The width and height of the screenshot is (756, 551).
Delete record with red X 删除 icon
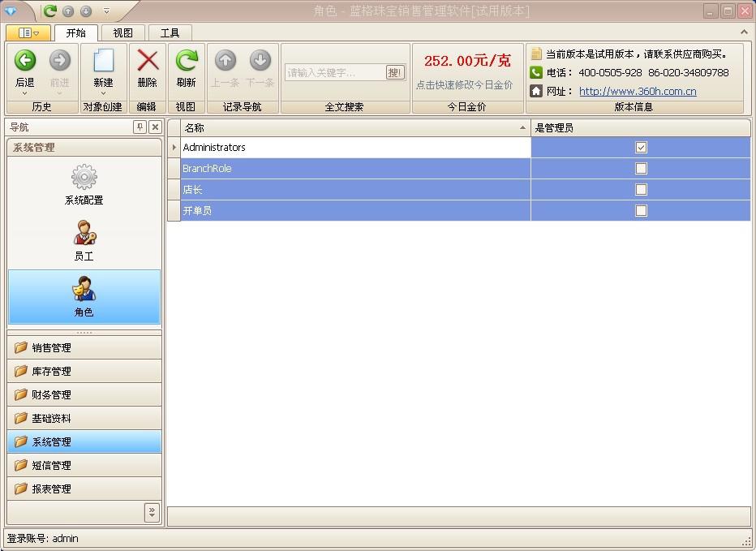tap(148, 60)
